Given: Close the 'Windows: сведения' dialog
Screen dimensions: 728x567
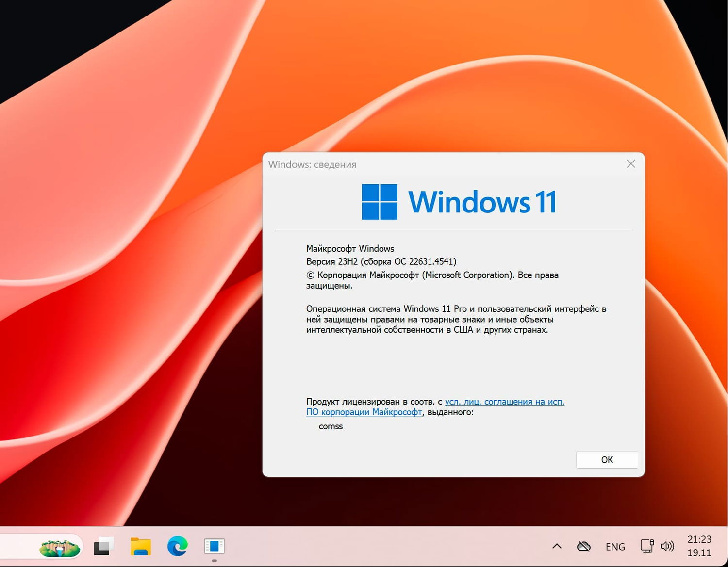Looking at the screenshot, I should [630, 164].
